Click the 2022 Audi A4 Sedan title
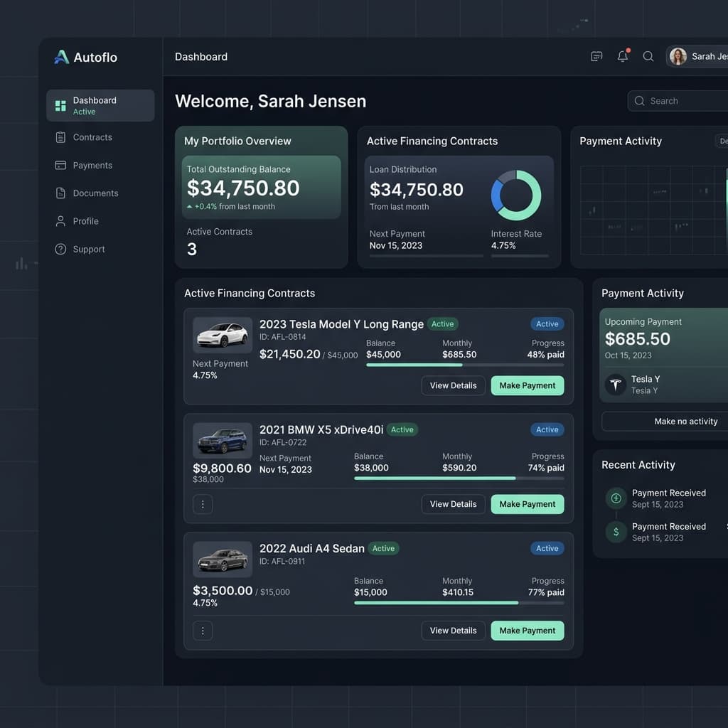 click(312, 548)
